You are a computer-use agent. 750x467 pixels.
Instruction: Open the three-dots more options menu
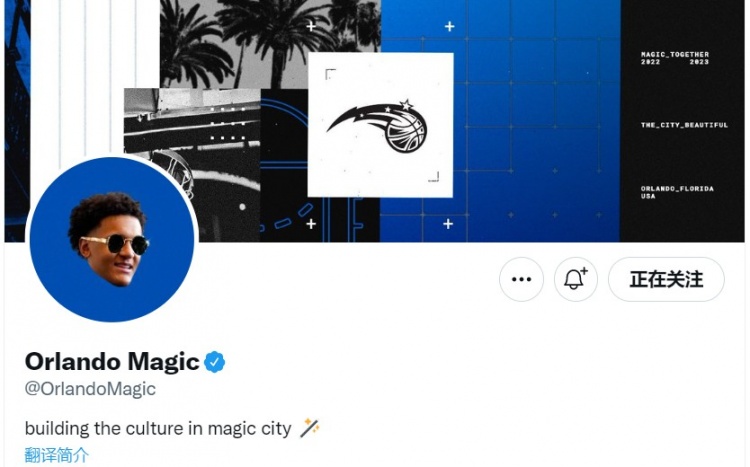click(x=521, y=279)
